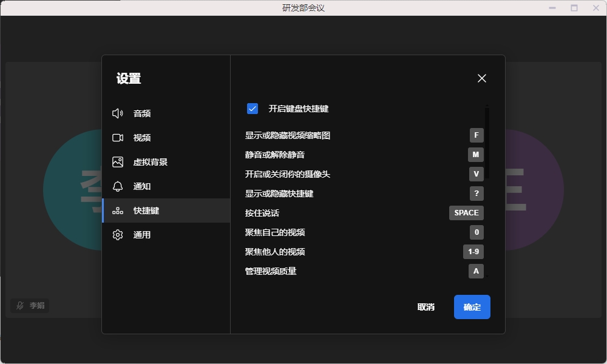Click the 取消 button

tap(426, 307)
